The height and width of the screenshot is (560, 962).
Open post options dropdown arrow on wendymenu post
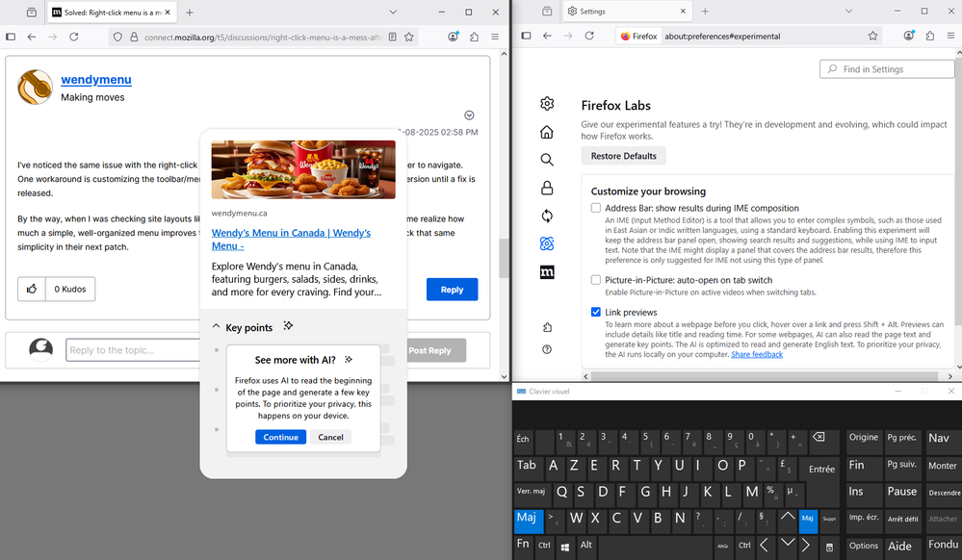(469, 115)
